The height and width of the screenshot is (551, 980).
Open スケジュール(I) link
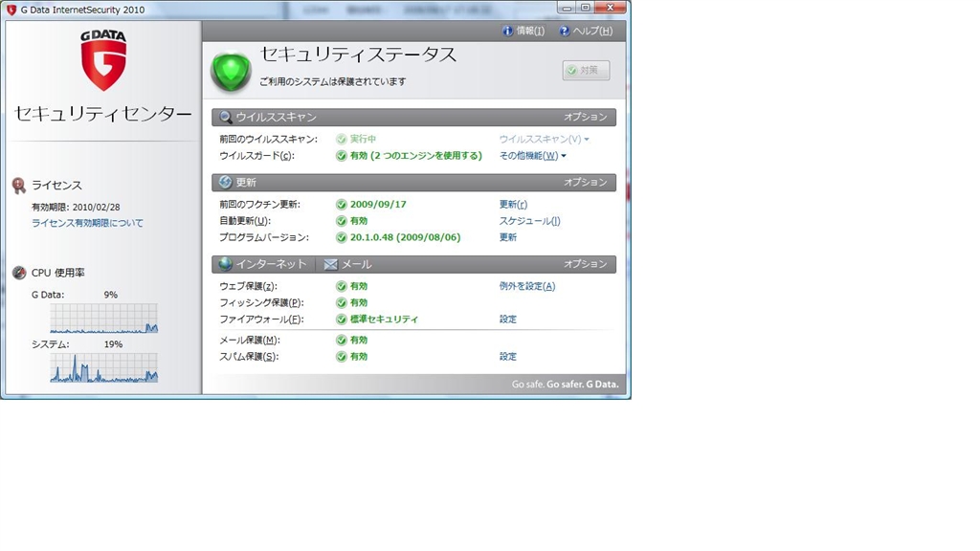coord(529,221)
